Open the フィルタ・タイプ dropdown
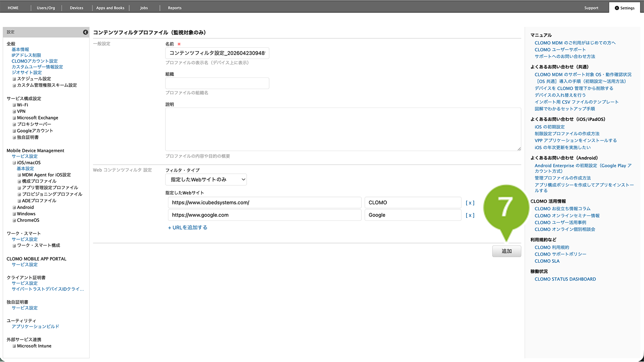Screen dimensions: 644x362 [x=206, y=180]
